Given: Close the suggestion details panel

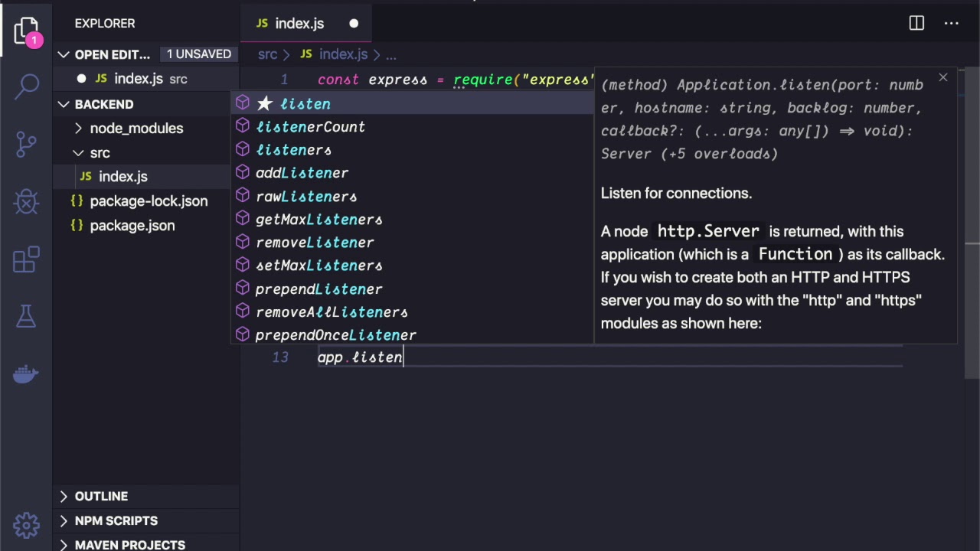Looking at the screenshot, I should click(943, 77).
